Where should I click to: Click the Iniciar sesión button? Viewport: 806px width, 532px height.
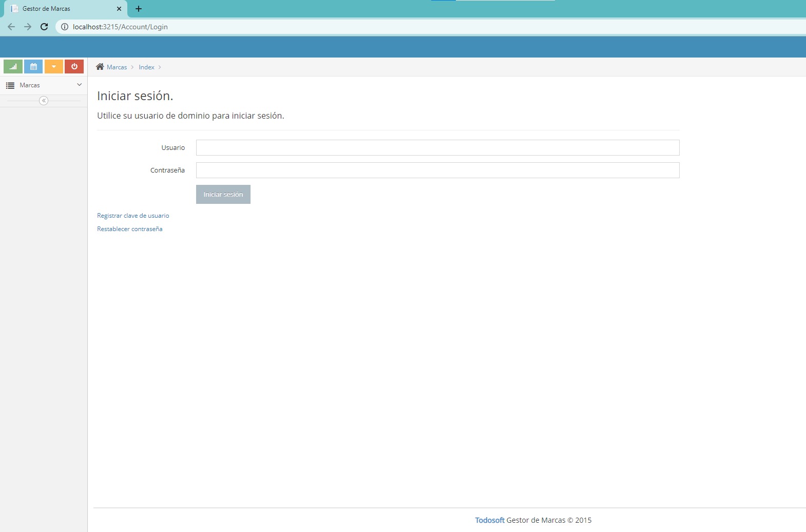[223, 194]
